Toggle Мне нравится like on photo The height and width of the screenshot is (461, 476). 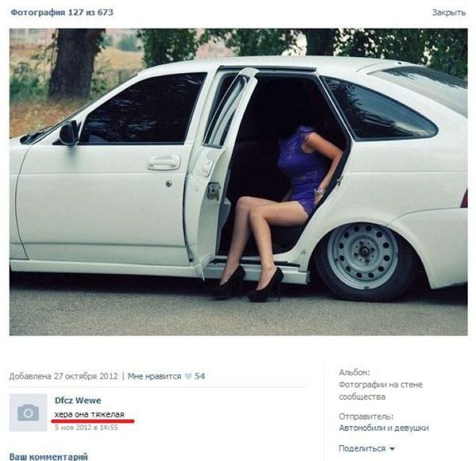[x=154, y=376]
